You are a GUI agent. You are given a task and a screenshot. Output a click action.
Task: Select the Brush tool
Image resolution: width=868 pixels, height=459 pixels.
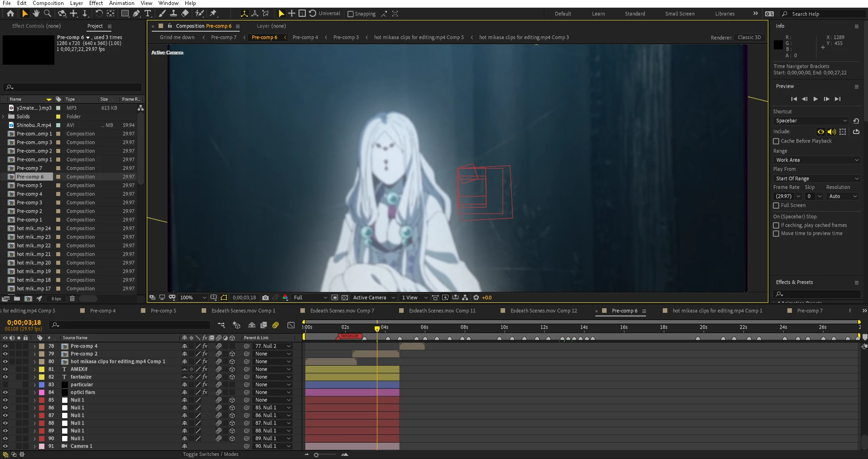click(162, 14)
